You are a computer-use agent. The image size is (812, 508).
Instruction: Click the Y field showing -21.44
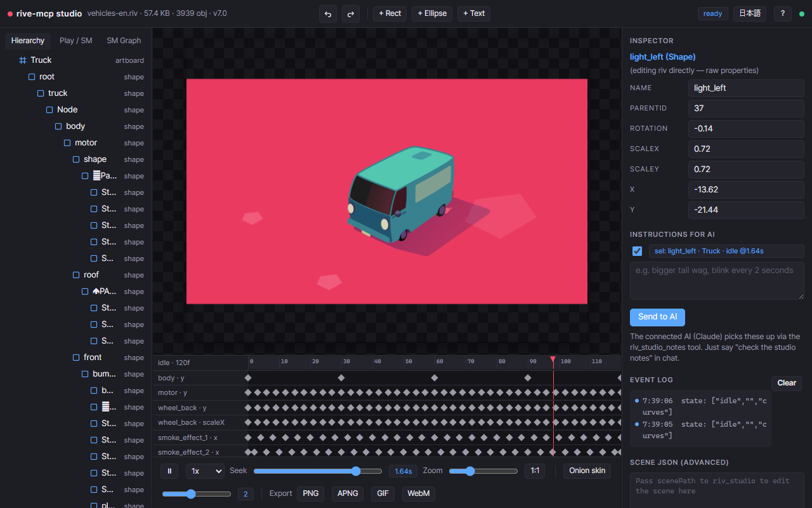point(746,210)
